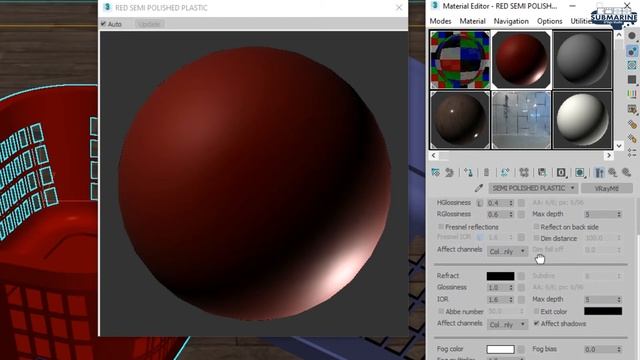Viewport: 640px width, 360px height.
Task: Open the Options menu
Action: pyautogui.click(x=549, y=21)
